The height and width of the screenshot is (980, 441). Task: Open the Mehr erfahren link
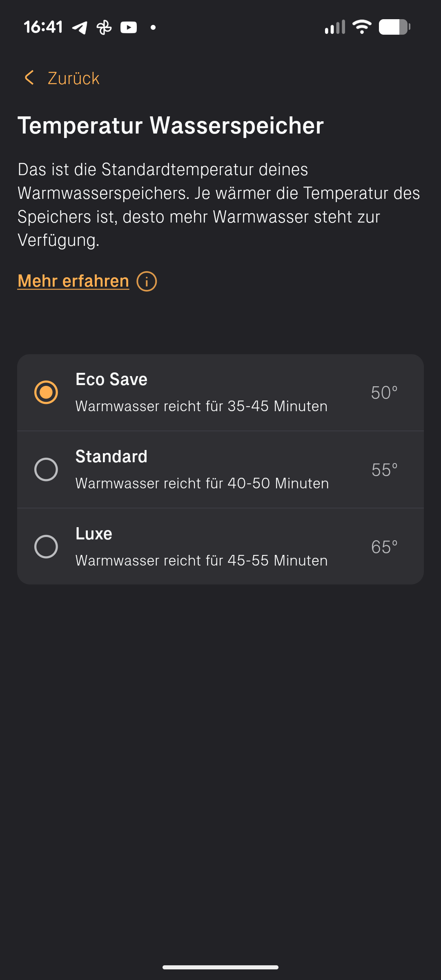click(73, 281)
